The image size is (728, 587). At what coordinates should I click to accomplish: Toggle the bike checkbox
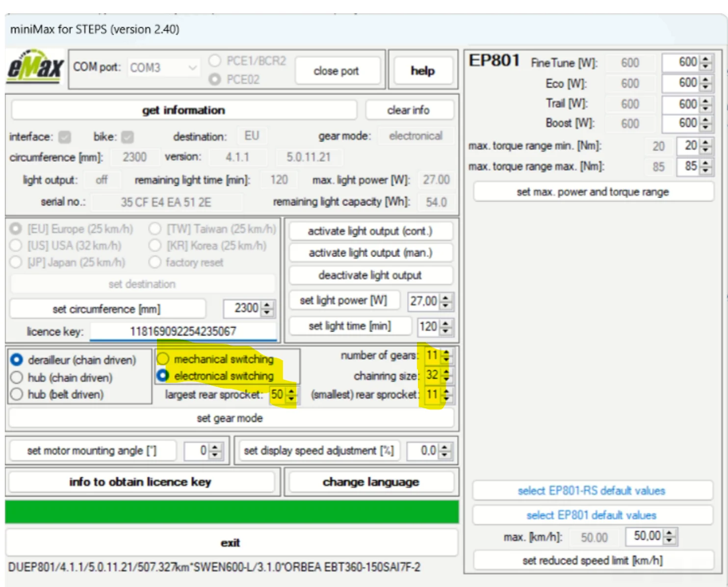[x=128, y=137]
